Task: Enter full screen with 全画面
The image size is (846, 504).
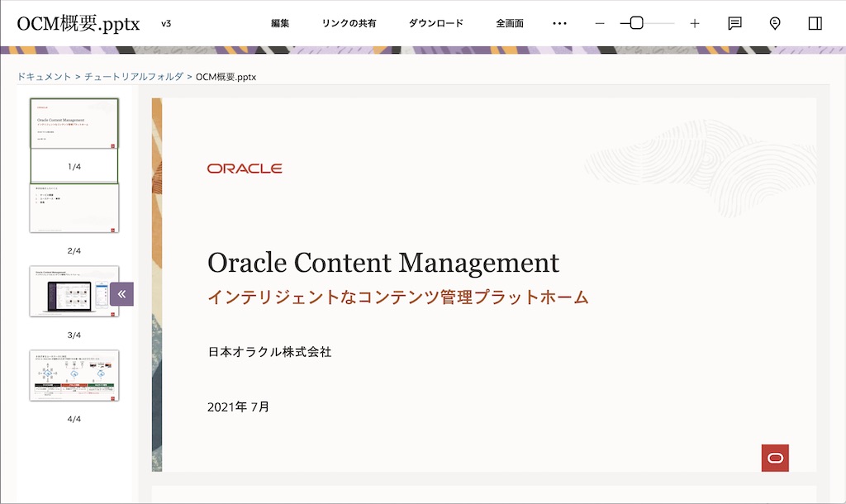Action: pyautogui.click(x=510, y=23)
